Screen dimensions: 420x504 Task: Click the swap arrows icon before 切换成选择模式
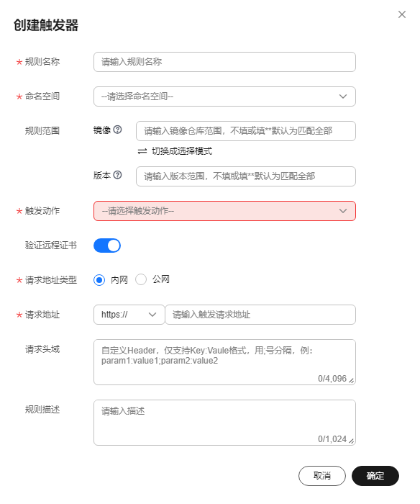[142, 151]
